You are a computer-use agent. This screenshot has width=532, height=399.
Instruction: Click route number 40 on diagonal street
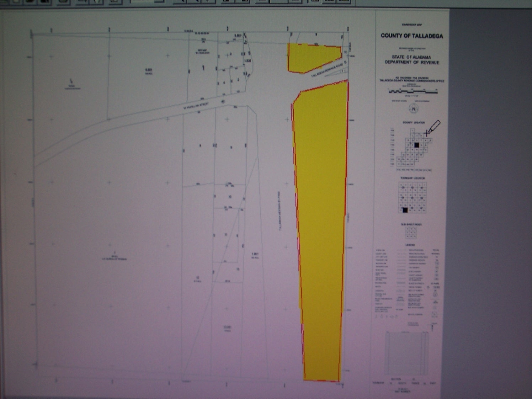[223, 102]
